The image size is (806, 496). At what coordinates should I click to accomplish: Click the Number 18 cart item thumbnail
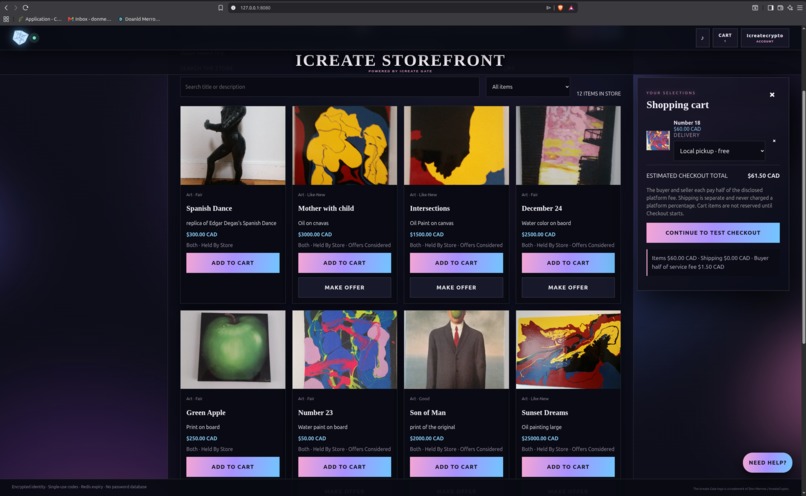(x=658, y=140)
